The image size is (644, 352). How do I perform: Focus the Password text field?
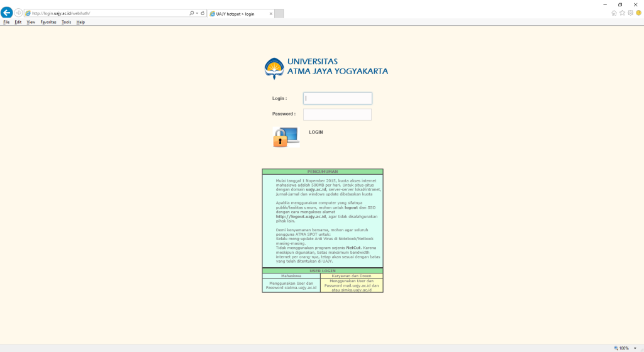(x=337, y=114)
